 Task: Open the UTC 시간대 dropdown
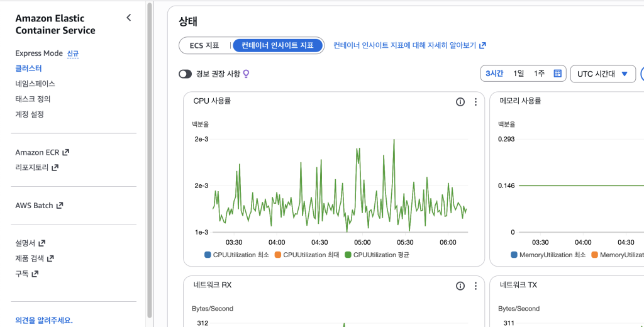602,74
